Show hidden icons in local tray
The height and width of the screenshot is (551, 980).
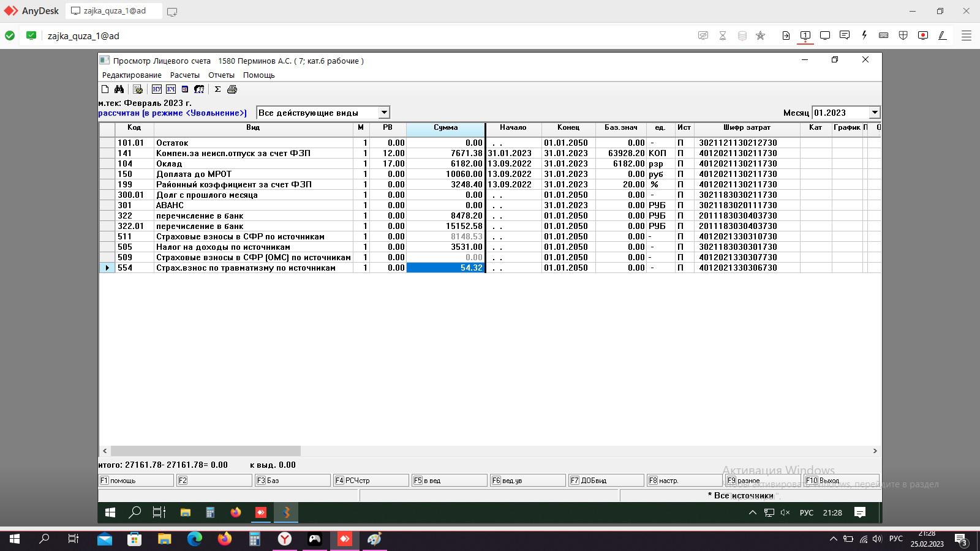coord(833,539)
